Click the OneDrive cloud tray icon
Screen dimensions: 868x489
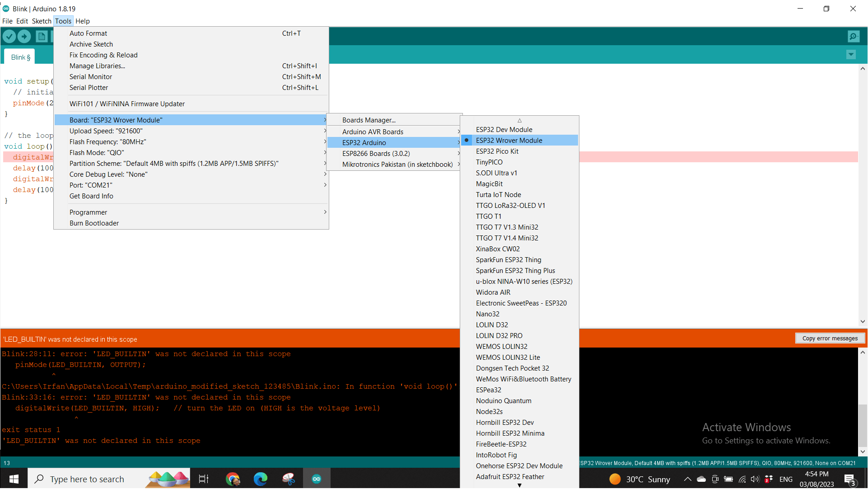(701, 479)
